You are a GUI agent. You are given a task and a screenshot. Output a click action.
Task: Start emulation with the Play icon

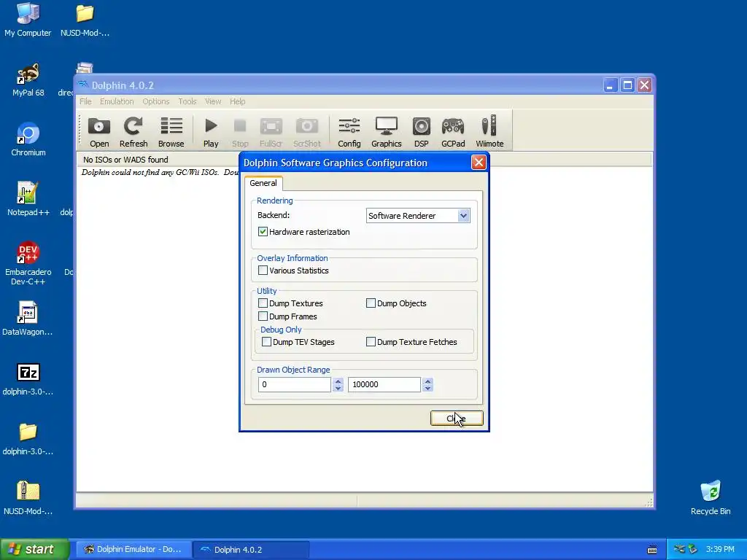coord(211,133)
